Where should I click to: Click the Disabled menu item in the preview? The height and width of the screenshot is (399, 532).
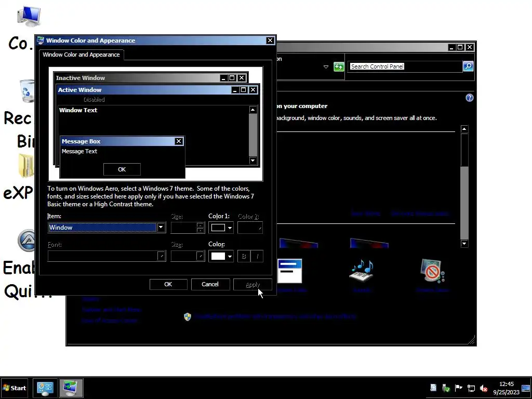click(94, 100)
